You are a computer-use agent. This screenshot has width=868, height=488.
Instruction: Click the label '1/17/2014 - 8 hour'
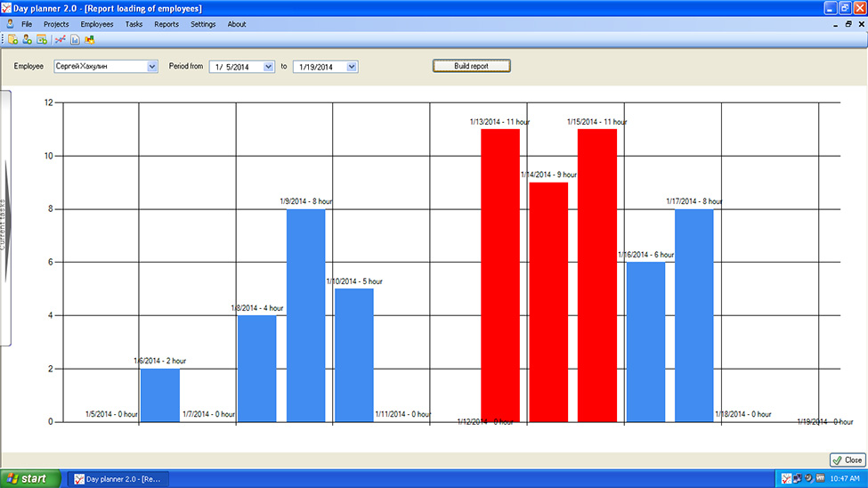pos(694,201)
